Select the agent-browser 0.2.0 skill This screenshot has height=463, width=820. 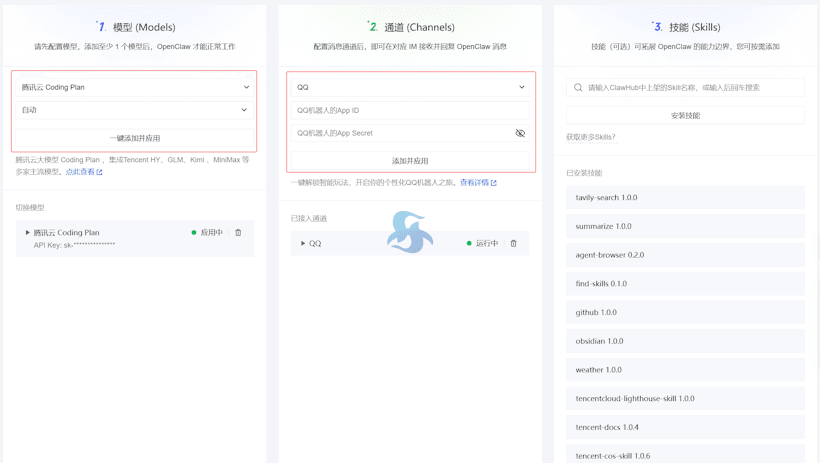click(x=685, y=255)
